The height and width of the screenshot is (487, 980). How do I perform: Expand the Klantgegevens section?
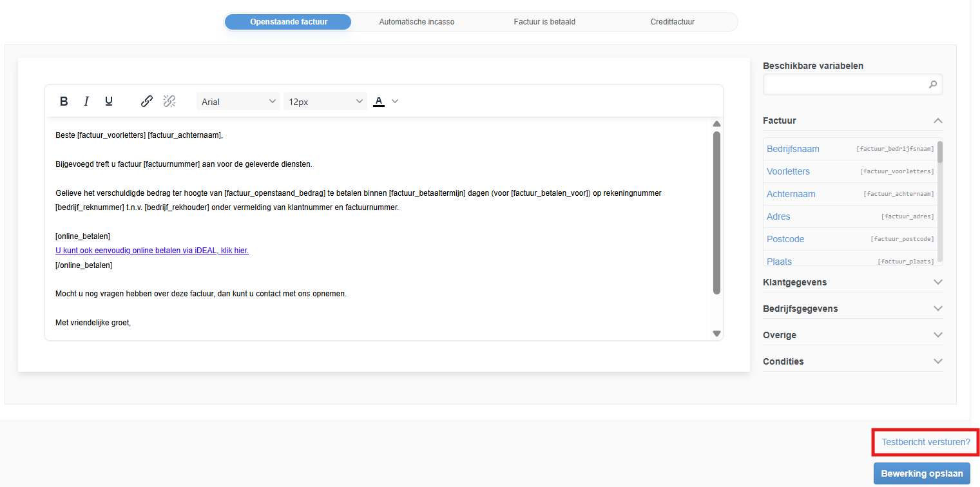(x=937, y=282)
